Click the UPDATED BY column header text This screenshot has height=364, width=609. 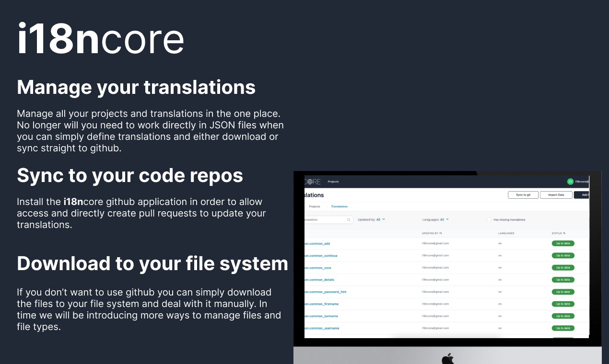click(430, 233)
